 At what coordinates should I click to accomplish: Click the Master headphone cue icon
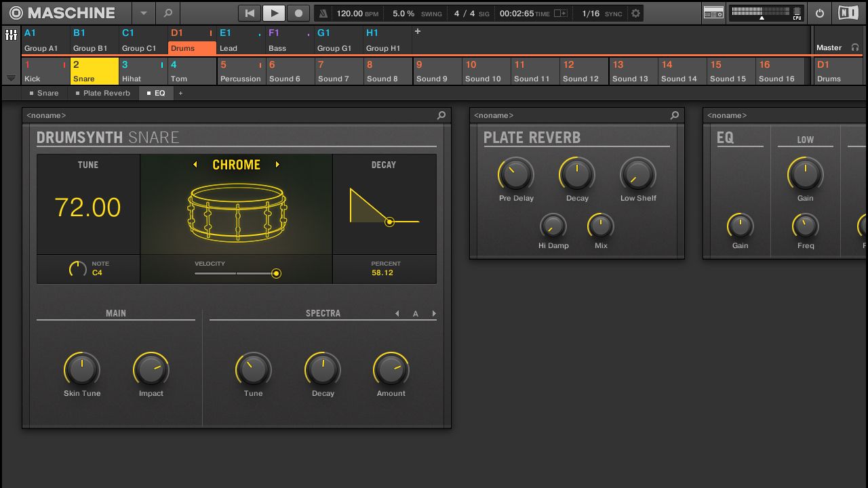pyautogui.click(x=854, y=47)
